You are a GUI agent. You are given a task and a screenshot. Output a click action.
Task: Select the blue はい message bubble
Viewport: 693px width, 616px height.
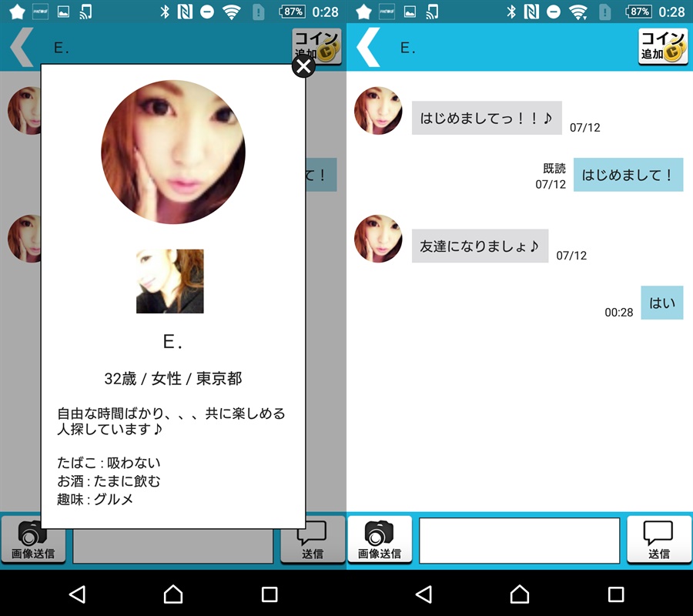tap(662, 303)
